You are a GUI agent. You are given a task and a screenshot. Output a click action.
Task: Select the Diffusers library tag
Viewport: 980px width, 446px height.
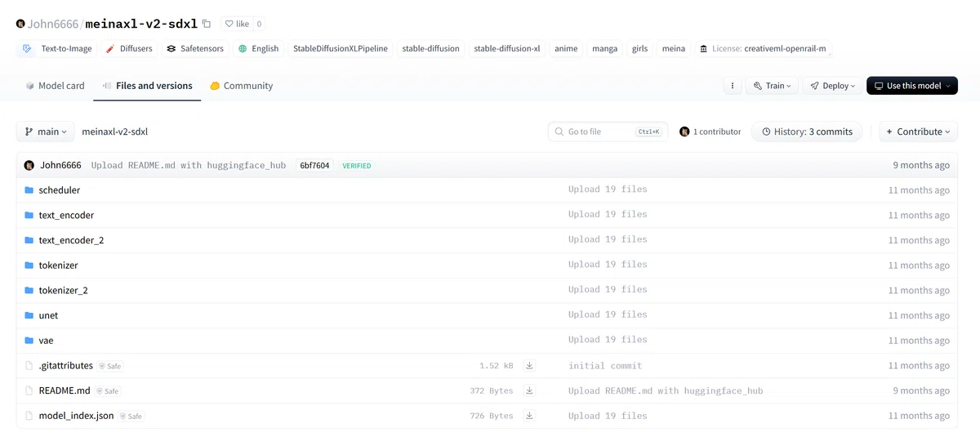[x=129, y=49]
